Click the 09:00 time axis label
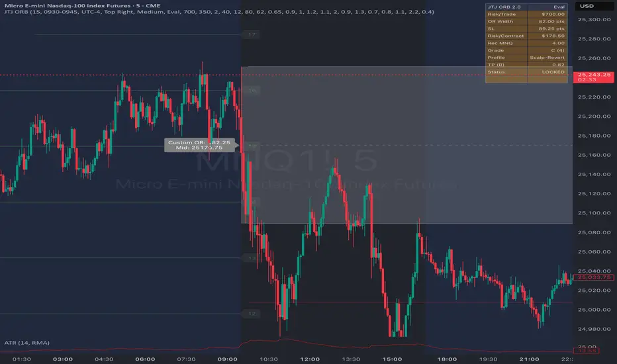Image resolution: width=617 pixels, height=364 pixels. pyautogui.click(x=228, y=359)
